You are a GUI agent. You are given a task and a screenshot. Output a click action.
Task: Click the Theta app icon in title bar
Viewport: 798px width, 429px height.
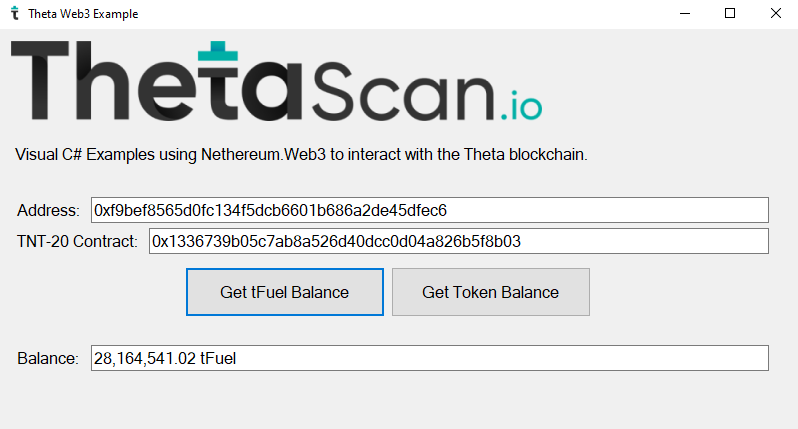[14, 14]
